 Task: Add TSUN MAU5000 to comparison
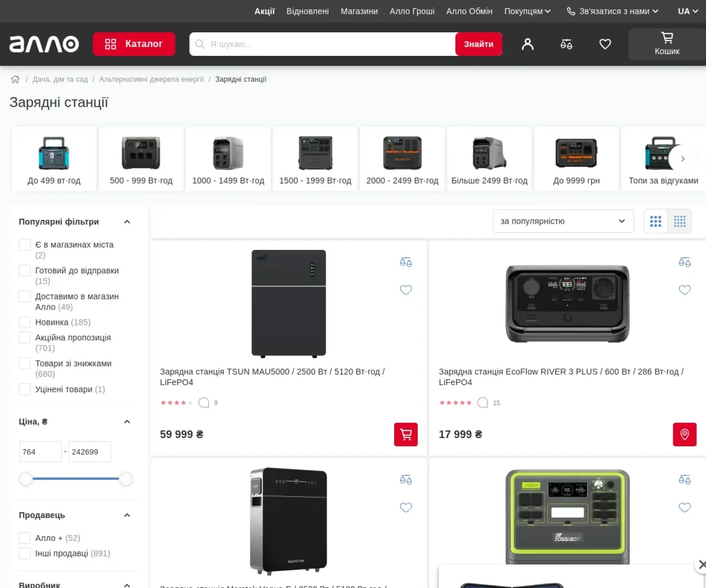tap(406, 262)
